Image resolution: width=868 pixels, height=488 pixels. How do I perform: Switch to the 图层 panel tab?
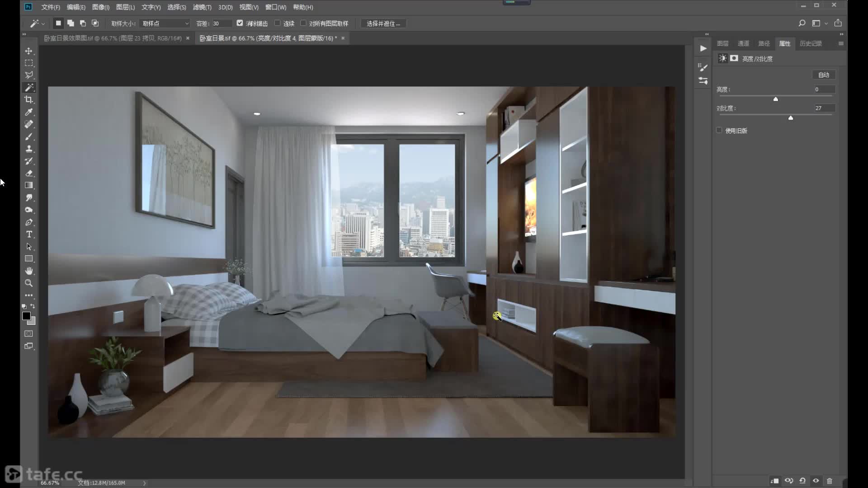(x=722, y=43)
